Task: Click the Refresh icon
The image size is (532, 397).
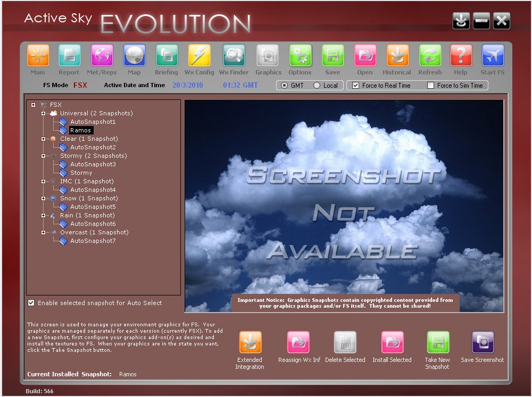Action: click(x=430, y=55)
